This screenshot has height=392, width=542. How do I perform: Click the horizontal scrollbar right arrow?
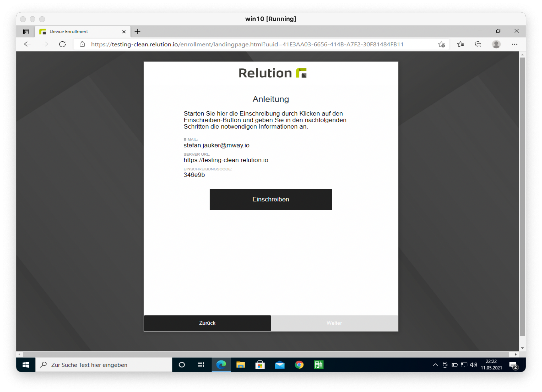(x=515, y=354)
